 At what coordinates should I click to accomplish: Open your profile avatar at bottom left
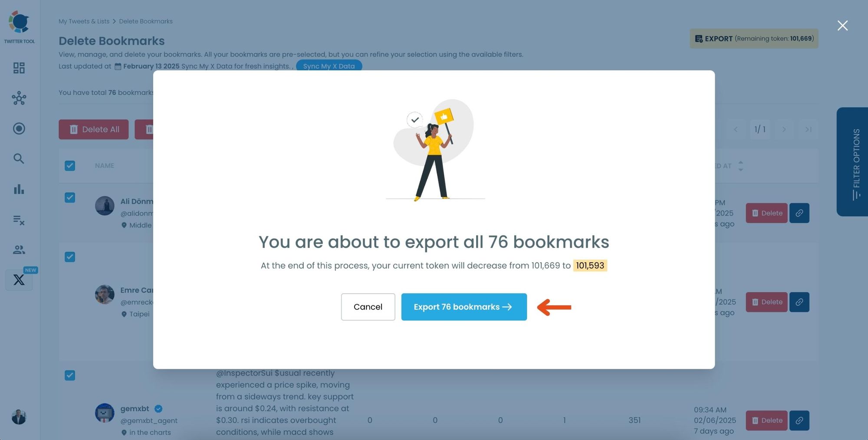18,418
